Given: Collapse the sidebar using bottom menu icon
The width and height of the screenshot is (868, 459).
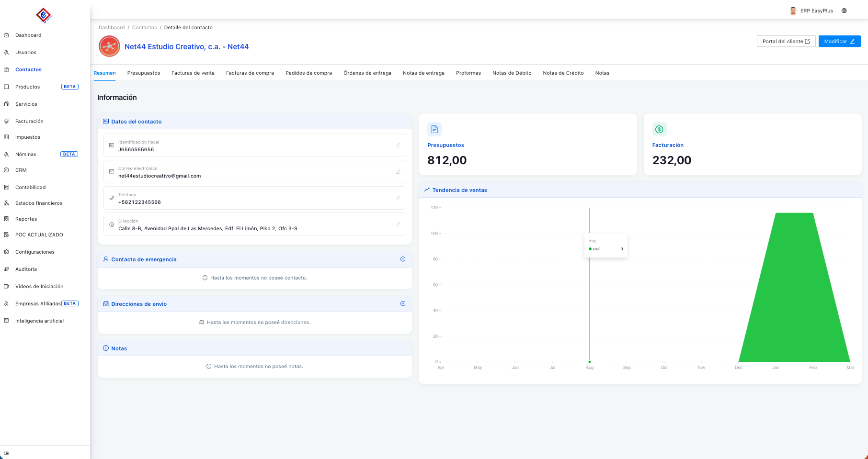Looking at the screenshot, I should [x=6, y=453].
